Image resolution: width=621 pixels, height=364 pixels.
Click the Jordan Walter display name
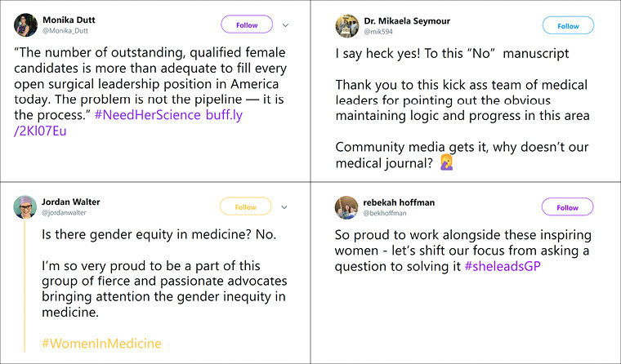pos(71,202)
